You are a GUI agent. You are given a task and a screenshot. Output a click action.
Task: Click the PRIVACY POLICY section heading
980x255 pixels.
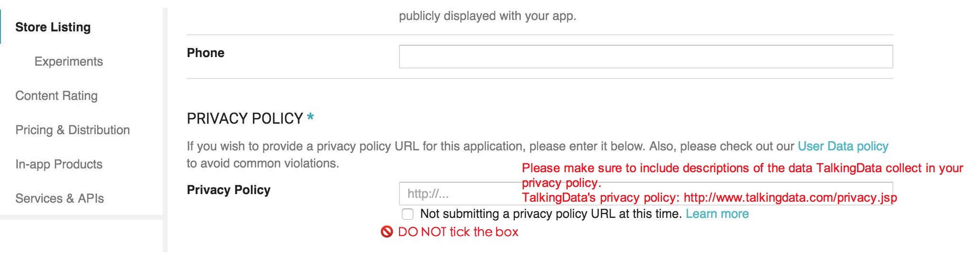(x=245, y=118)
